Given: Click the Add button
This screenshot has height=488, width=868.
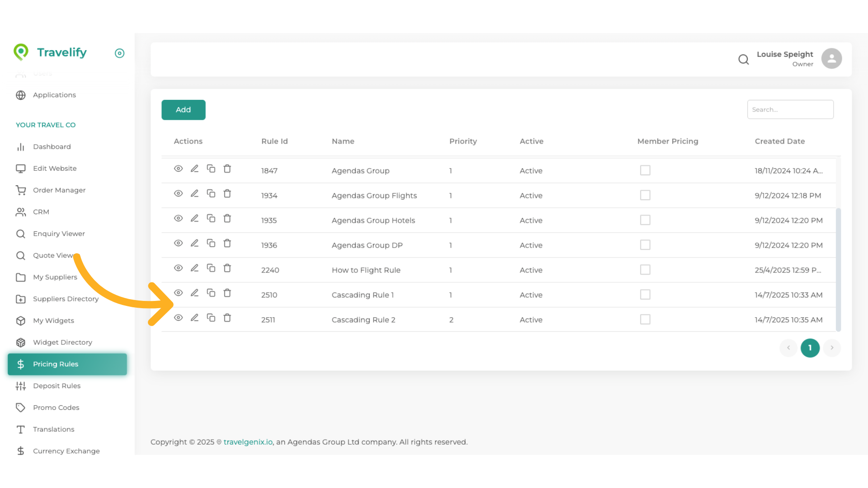Looking at the screenshot, I should (x=183, y=110).
